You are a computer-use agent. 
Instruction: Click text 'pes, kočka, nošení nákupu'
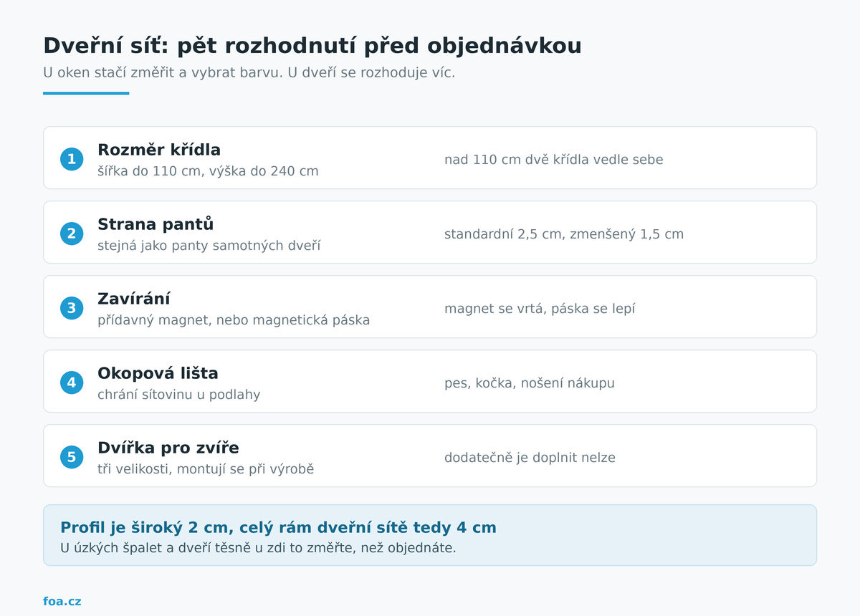pos(530,383)
